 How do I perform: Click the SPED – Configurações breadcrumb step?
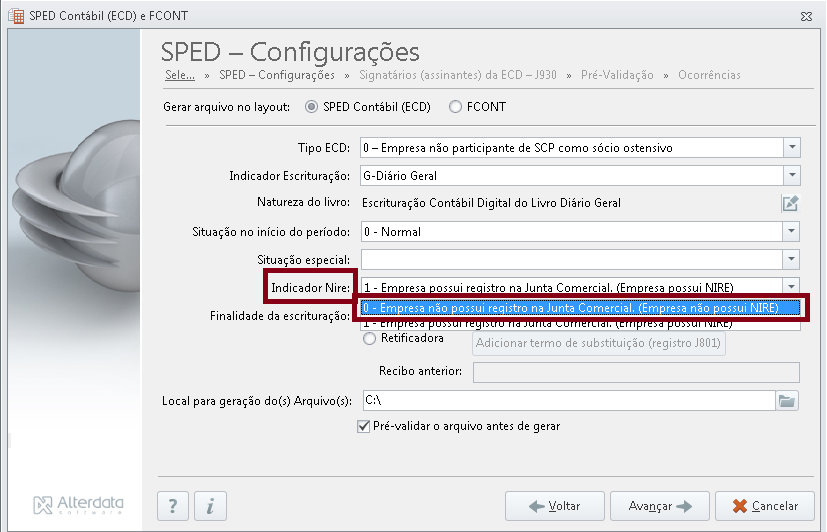click(277, 75)
